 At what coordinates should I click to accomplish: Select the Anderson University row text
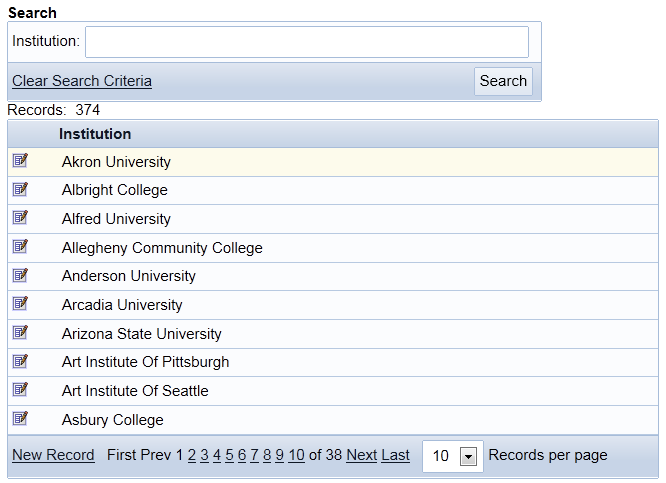129,276
